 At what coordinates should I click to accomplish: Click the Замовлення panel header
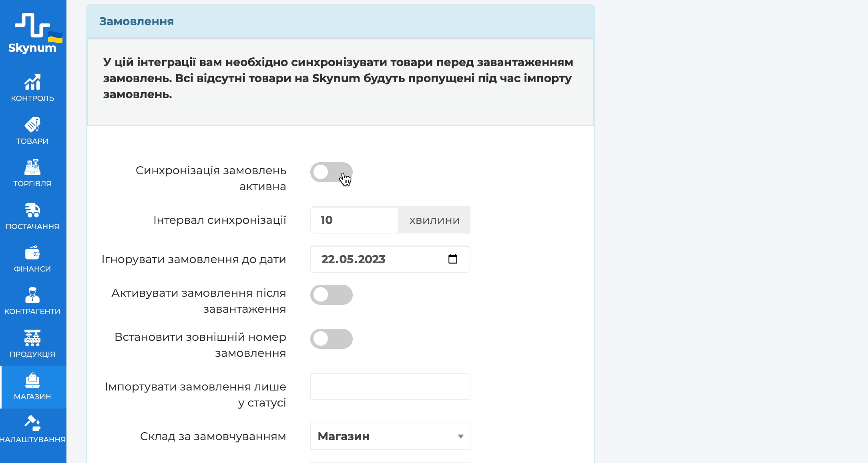[x=340, y=22]
